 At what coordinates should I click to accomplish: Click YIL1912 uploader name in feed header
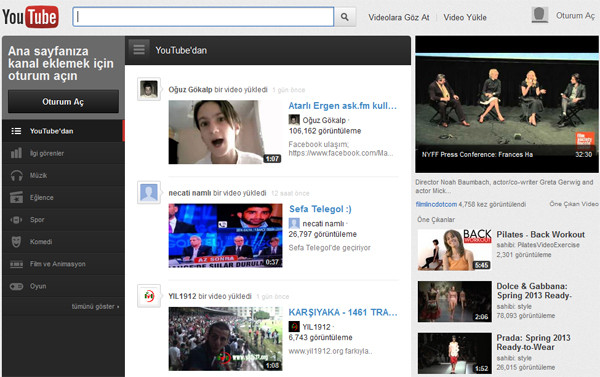182,296
